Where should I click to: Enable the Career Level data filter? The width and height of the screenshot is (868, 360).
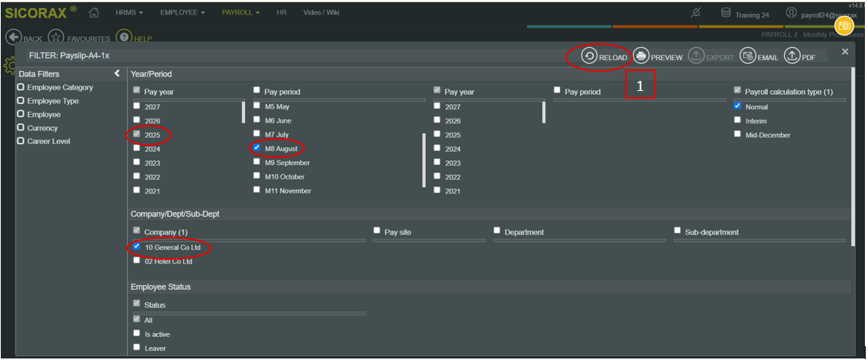(x=21, y=140)
